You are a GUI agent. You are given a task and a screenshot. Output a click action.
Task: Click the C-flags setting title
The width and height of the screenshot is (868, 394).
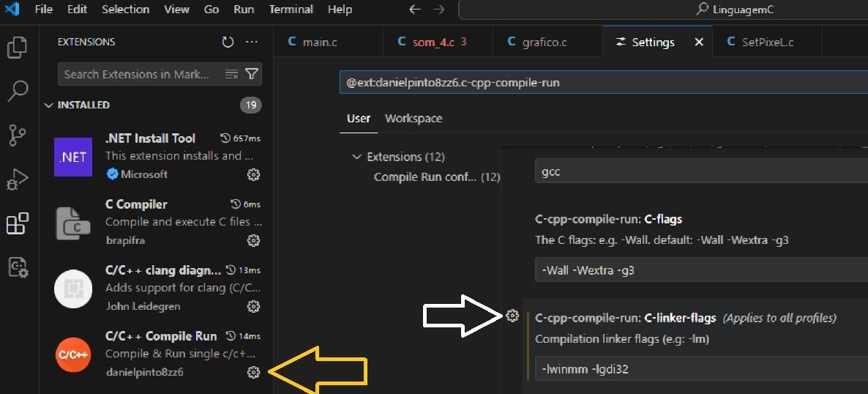click(x=608, y=220)
